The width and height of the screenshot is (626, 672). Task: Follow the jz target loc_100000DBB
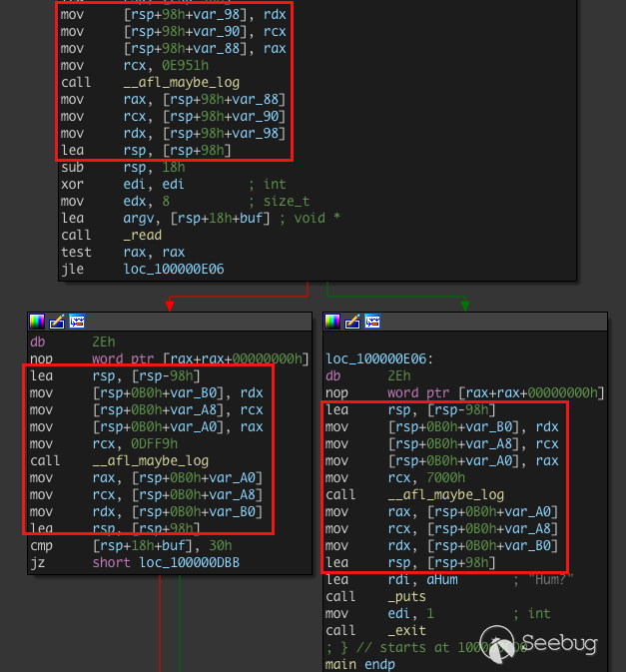pyautogui.click(x=190, y=563)
